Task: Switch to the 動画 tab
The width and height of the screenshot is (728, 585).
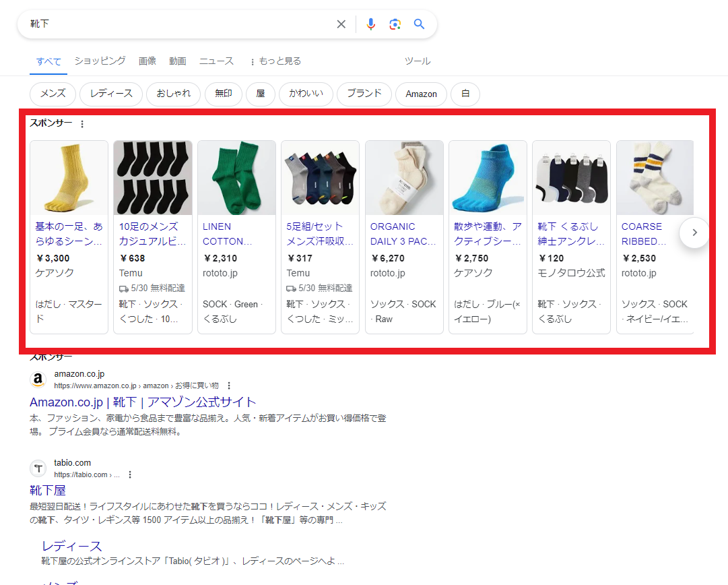Action: [177, 61]
